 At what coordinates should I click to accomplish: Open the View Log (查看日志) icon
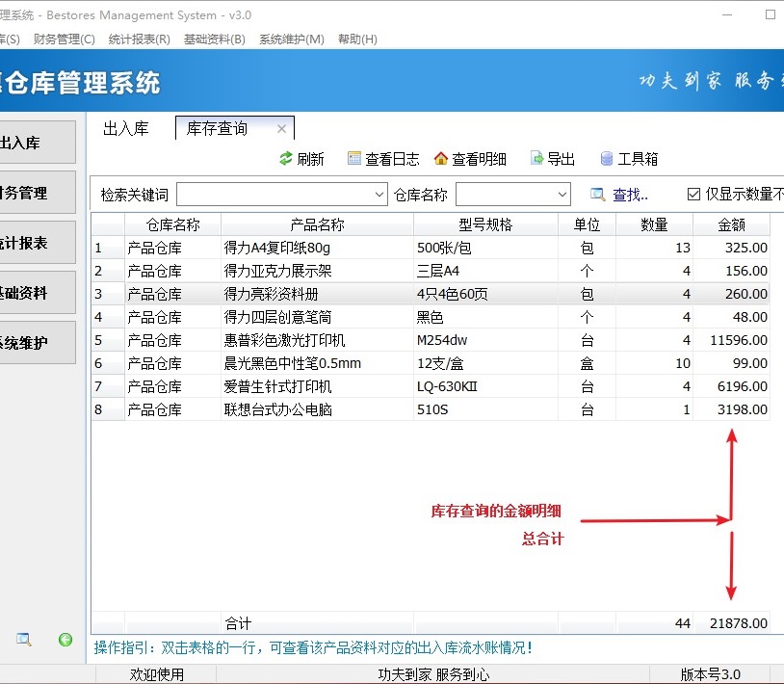[354, 159]
